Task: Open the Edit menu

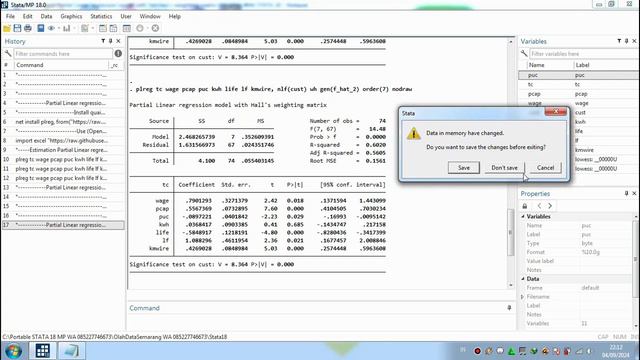Action: point(27,16)
